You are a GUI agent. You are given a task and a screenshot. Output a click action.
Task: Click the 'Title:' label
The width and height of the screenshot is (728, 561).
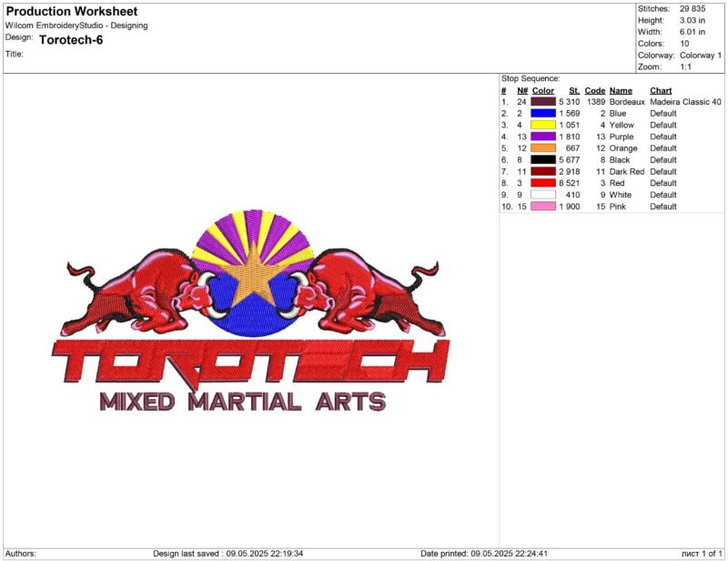tap(14, 54)
